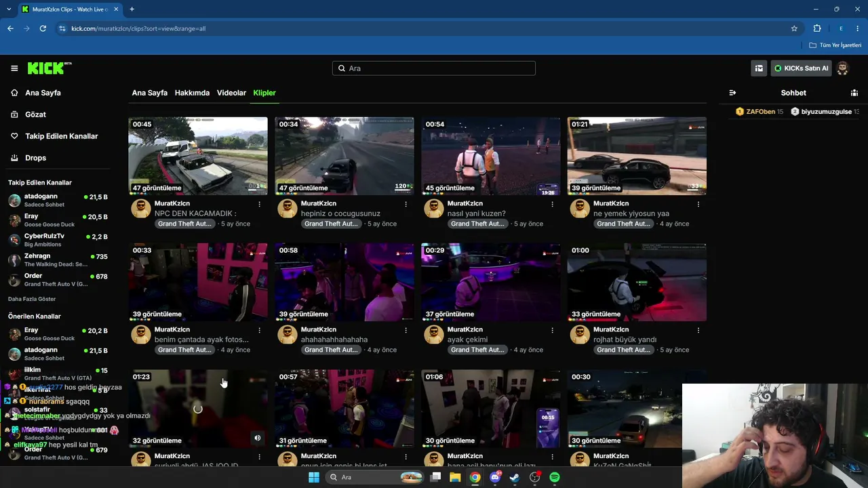868x488 pixels.
Task: Open Tüm Yer İşaretleri bookmarks folder
Action: tap(835, 45)
